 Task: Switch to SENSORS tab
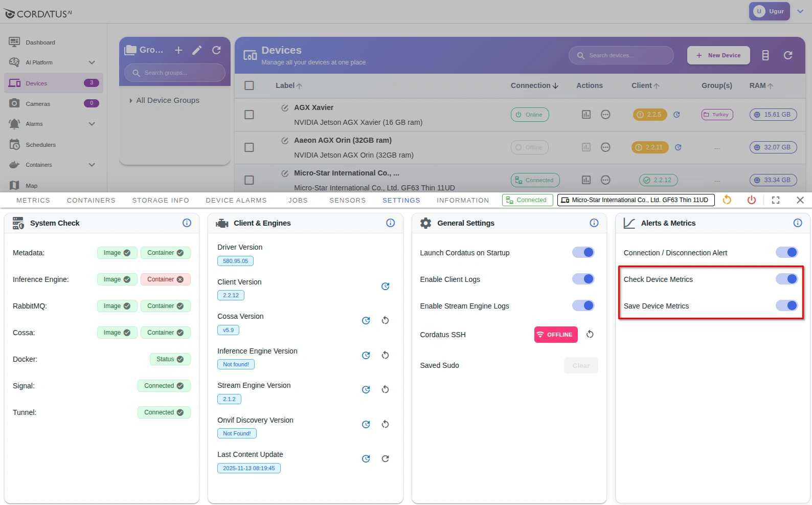[x=348, y=201]
